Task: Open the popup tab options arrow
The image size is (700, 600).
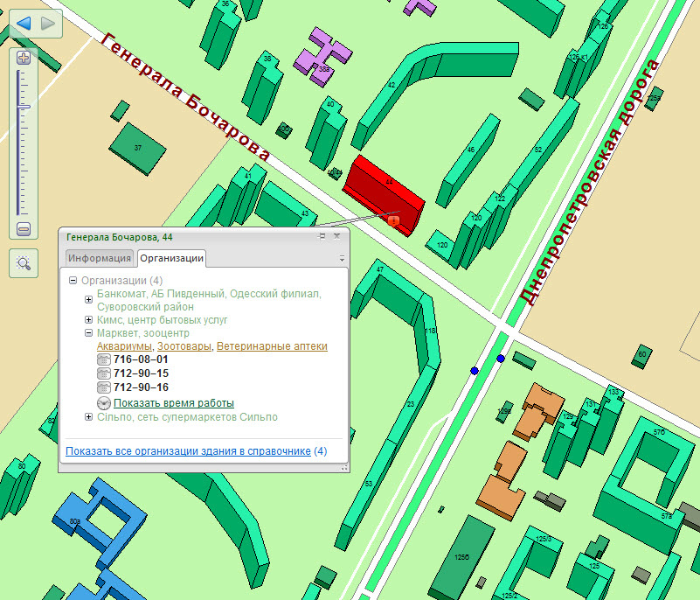Action: (x=342, y=259)
